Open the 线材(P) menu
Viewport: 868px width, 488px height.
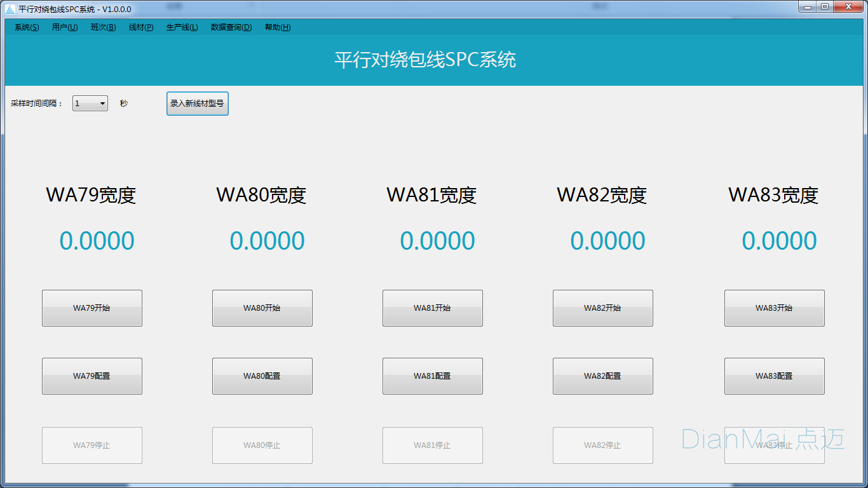141,27
